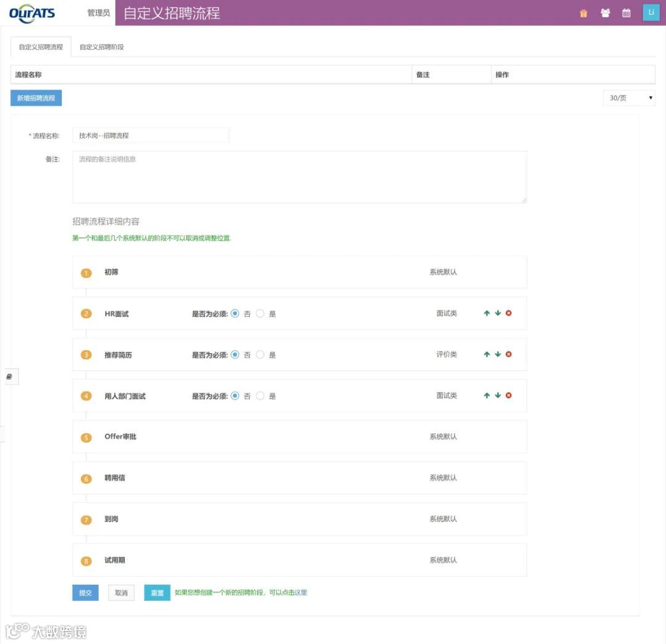666x644 pixels.
Task: Move 用人部门面试 stage down
Action: (x=498, y=396)
